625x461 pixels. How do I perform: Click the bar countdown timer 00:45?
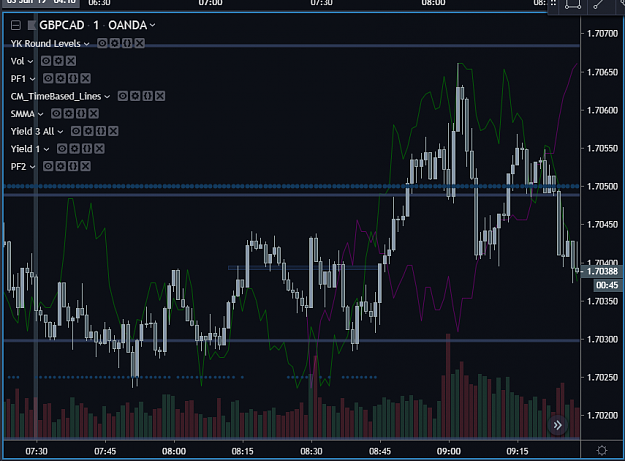pos(607,285)
